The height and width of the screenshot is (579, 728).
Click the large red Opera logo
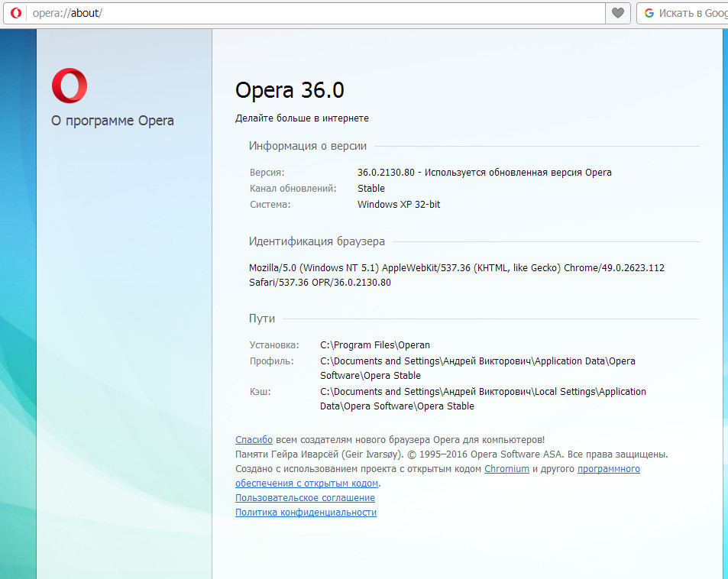pos(70,86)
